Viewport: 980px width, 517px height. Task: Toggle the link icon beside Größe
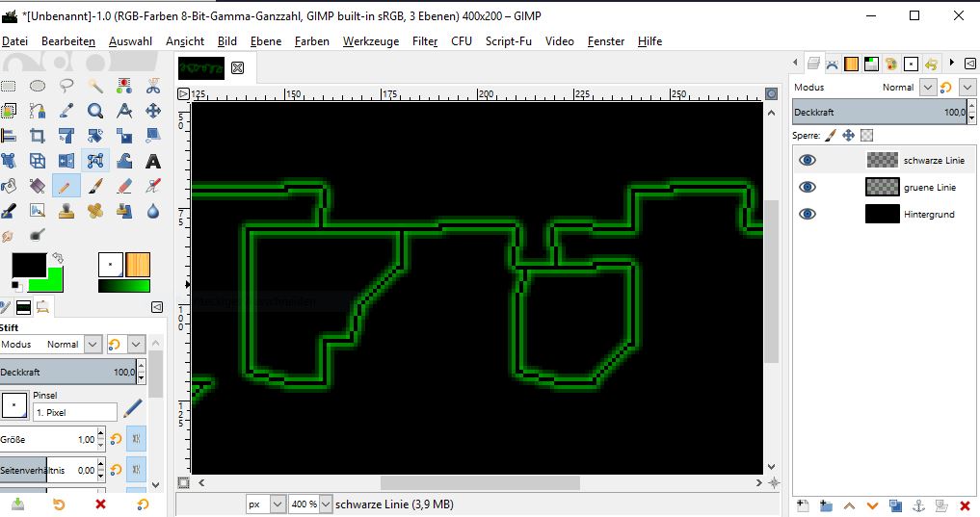[136, 439]
